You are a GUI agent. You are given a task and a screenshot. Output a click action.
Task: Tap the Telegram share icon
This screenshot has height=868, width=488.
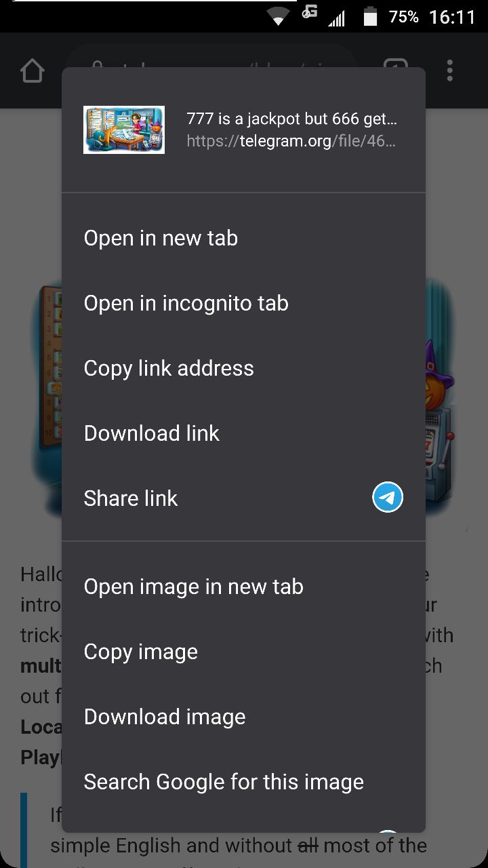coord(388,498)
